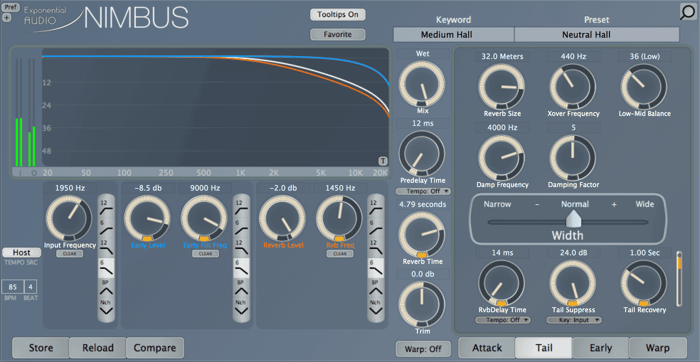The width and height of the screenshot is (700, 362).
Task: Click the Reverb Size knob
Action: coord(501,87)
